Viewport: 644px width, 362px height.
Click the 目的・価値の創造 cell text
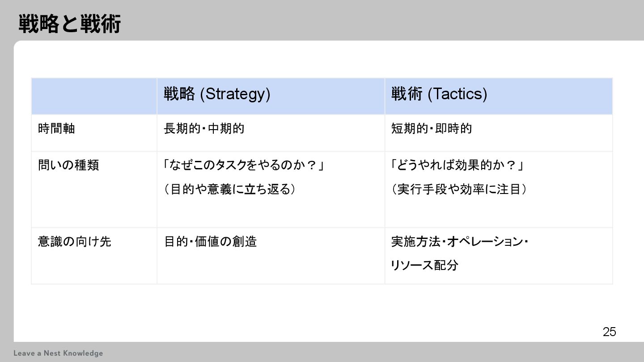click(210, 242)
